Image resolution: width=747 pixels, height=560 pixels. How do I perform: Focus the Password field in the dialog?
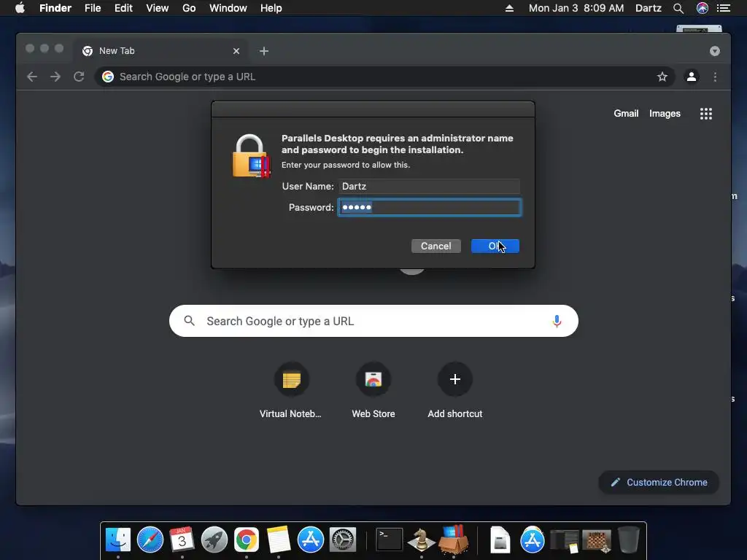[429, 207]
